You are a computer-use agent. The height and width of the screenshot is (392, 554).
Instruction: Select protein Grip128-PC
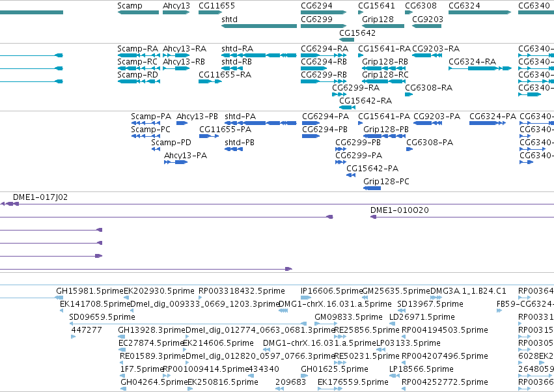(x=372, y=189)
